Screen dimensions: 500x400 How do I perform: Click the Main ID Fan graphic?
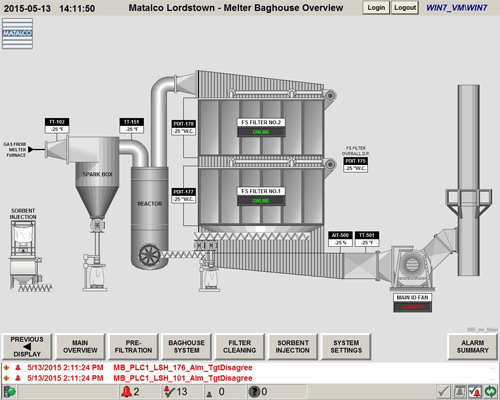[412, 268]
